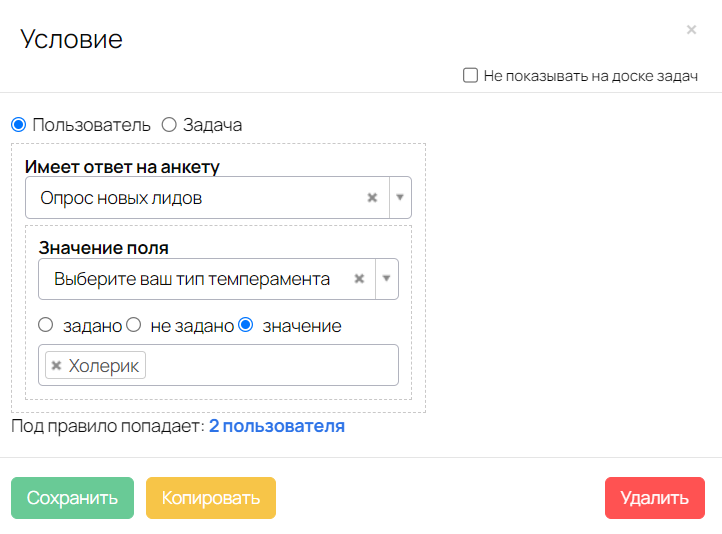Choose the 'значение' radio option
The width and height of the screenshot is (722, 534).
pyautogui.click(x=246, y=325)
